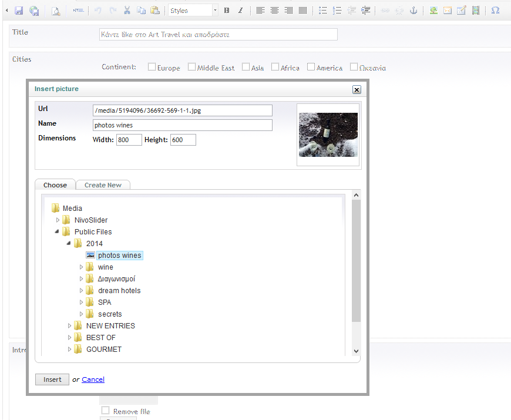
Task: Click the Undo toolbar icon
Action: click(98, 11)
